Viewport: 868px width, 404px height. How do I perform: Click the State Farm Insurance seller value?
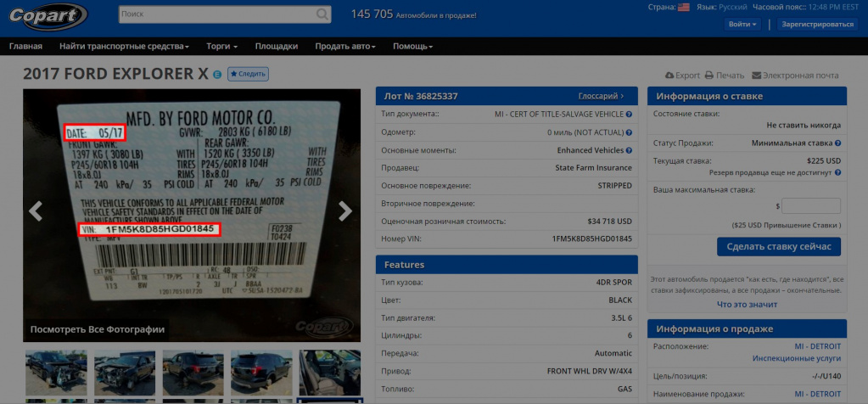pos(593,168)
